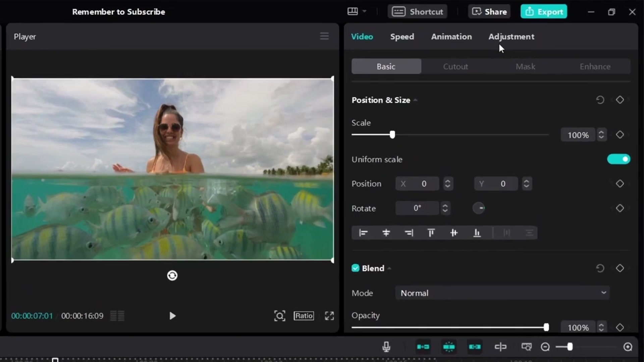Click the Opacity slider handle
This screenshot has height=362, width=644.
(x=546, y=327)
